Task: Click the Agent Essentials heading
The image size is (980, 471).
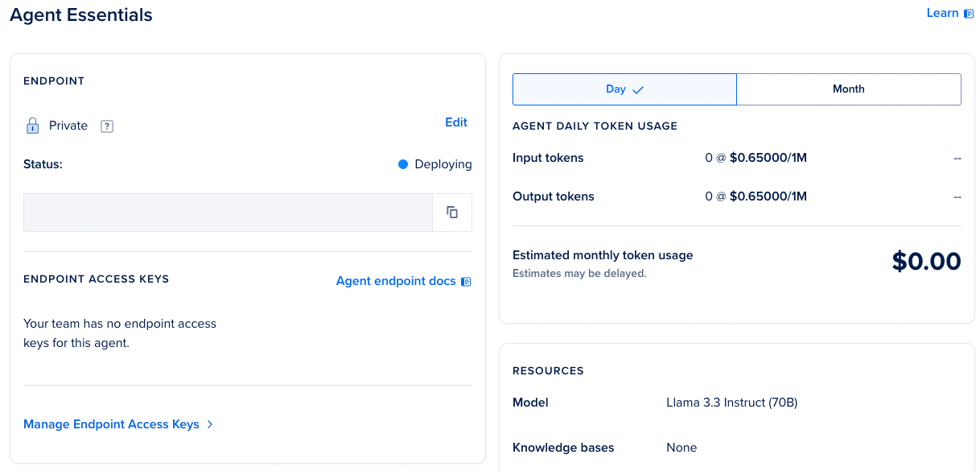Action: pyautogui.click(x=81, y=14)
